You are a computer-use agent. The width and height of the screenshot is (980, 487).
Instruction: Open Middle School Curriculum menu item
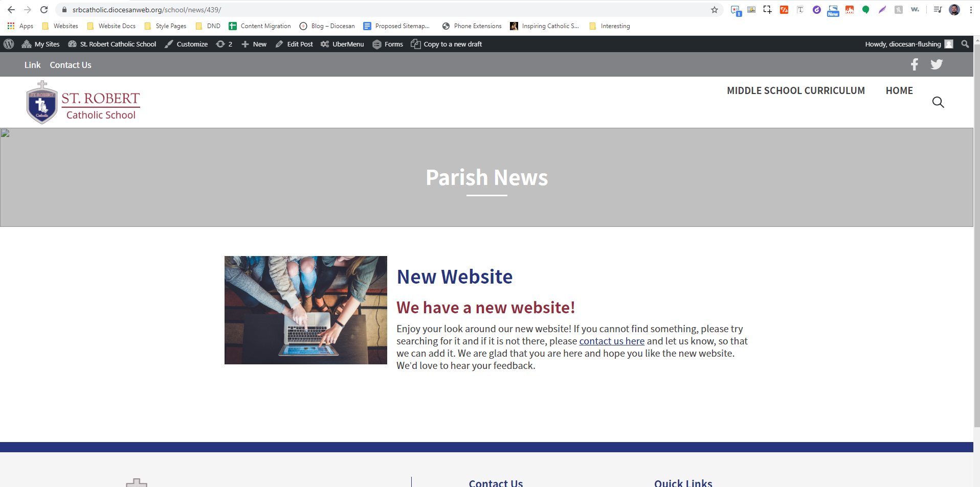795,90
